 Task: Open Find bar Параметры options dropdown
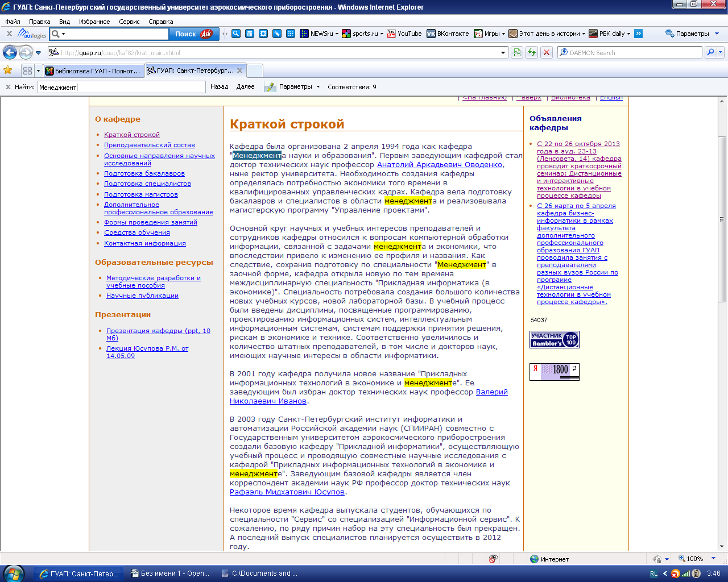tap(299, 87)
